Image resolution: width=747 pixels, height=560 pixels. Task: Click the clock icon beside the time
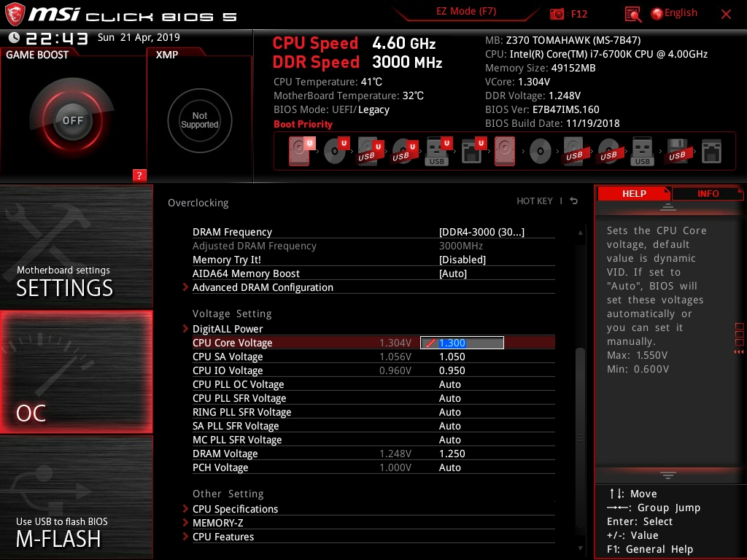point(14,38)
